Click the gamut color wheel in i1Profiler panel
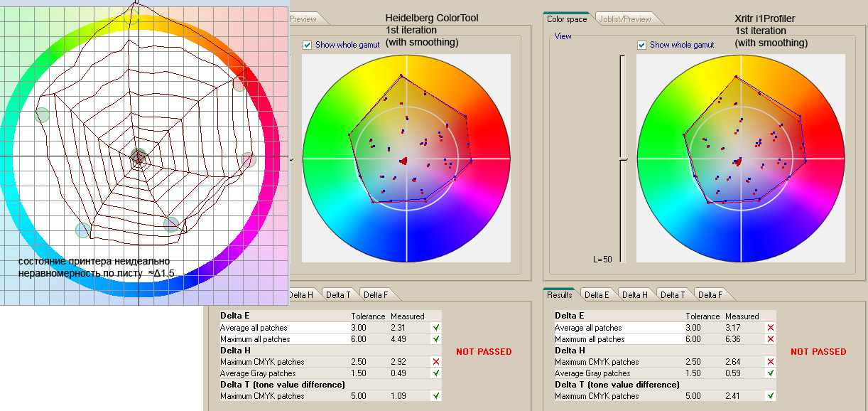 [740, 158]
